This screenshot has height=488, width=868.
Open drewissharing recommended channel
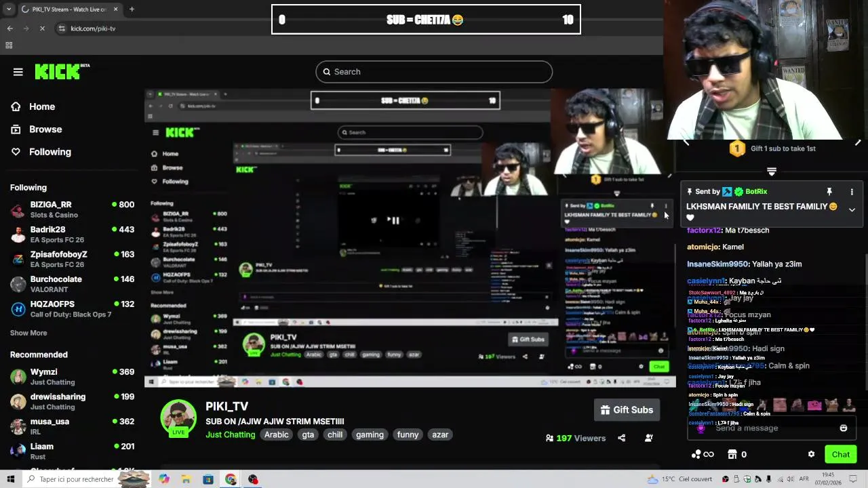(x=72, y=401)
